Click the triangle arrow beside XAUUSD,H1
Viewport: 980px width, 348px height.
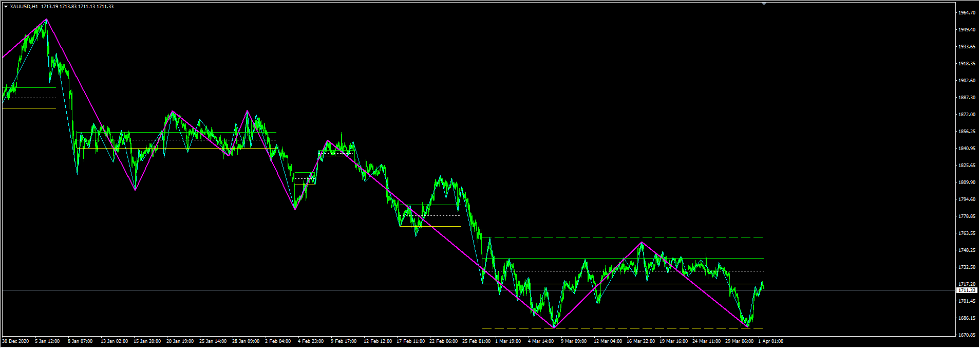6,7
